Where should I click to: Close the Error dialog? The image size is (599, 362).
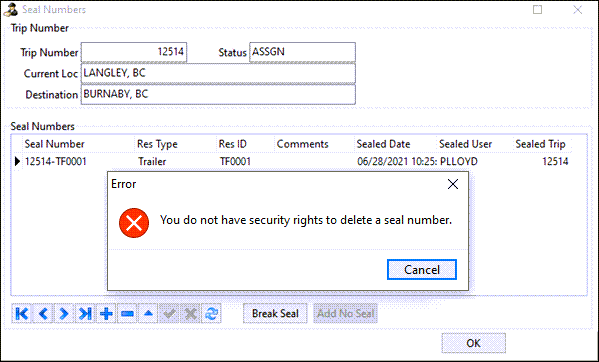(453, 184)
